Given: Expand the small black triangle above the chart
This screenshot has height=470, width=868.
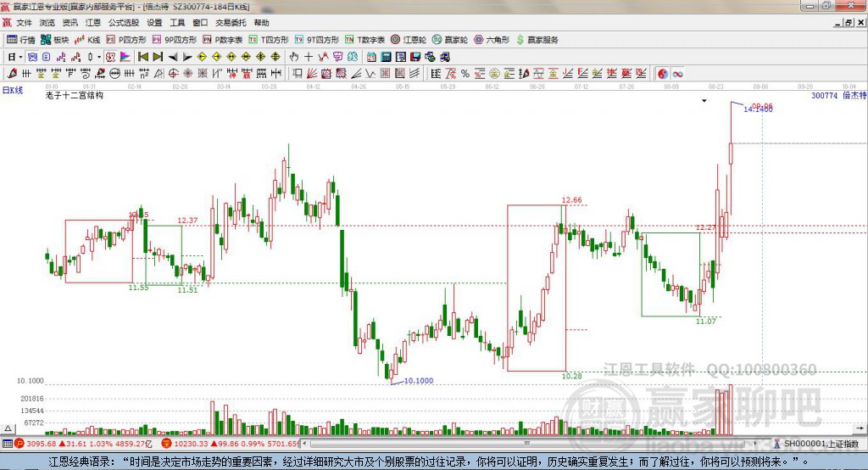Looking at the screenshot, I should click(704, 101).
